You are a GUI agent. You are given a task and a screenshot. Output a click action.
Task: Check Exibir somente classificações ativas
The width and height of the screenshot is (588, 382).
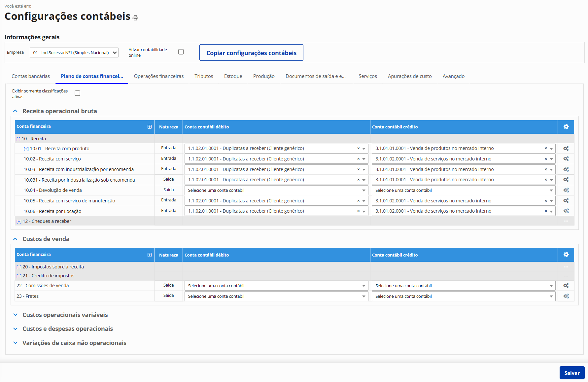(78, 93)
